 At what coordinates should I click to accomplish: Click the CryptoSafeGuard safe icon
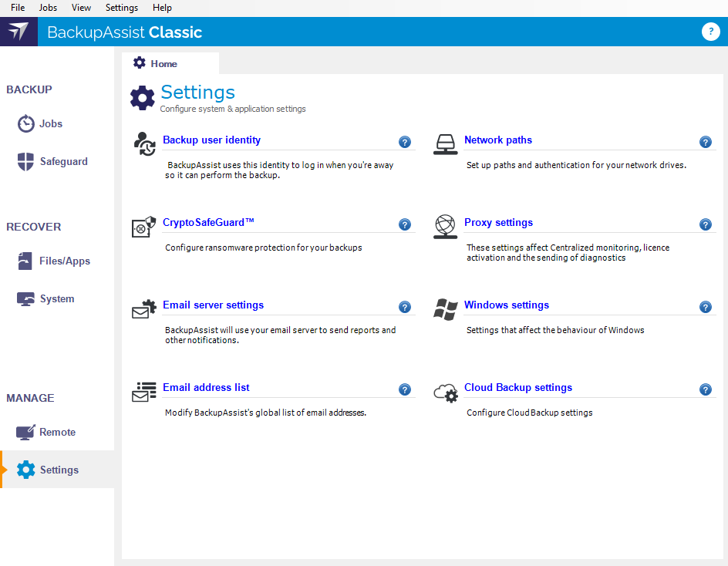pos(144,227)
